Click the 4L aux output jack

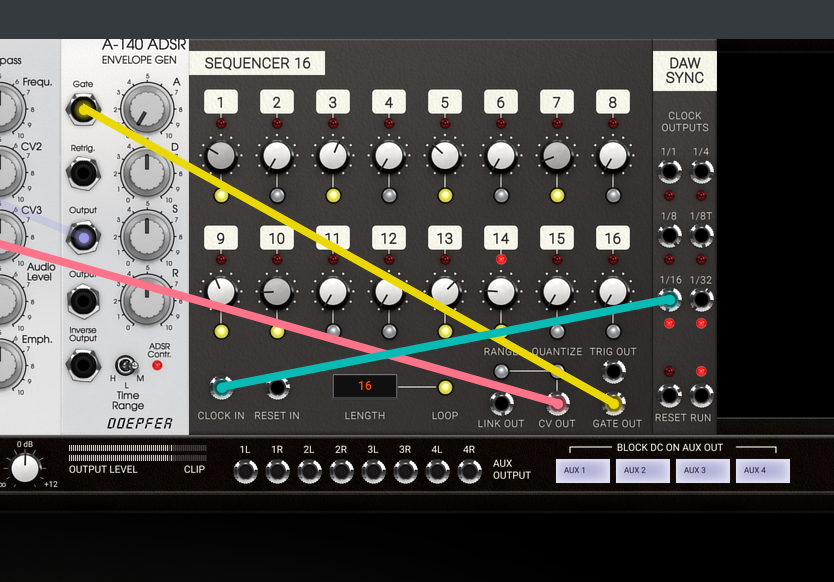click(437, 471)
